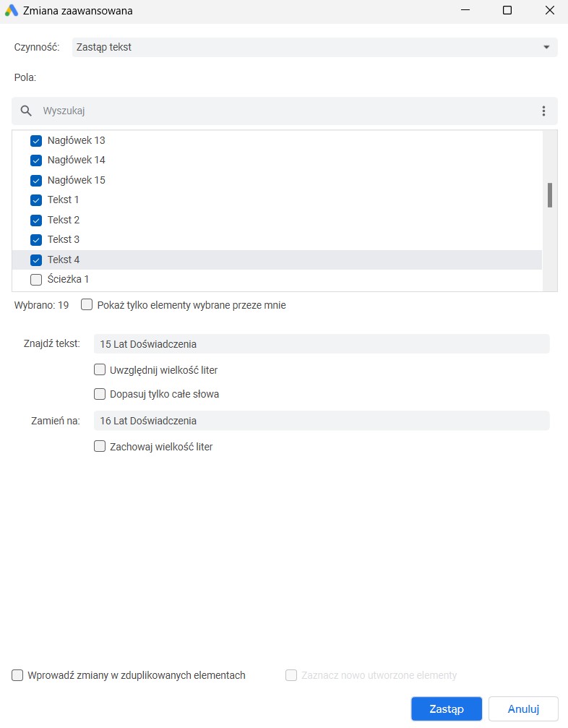Screen dimensions: 568x728
Task: Open the Czynność dropdown arrow
Action: coord(546,47)
